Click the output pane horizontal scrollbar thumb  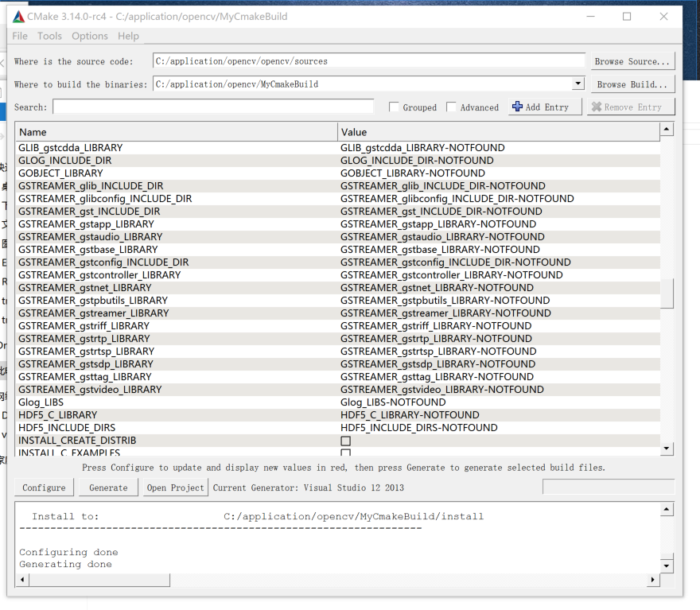(x=99, y=580)
